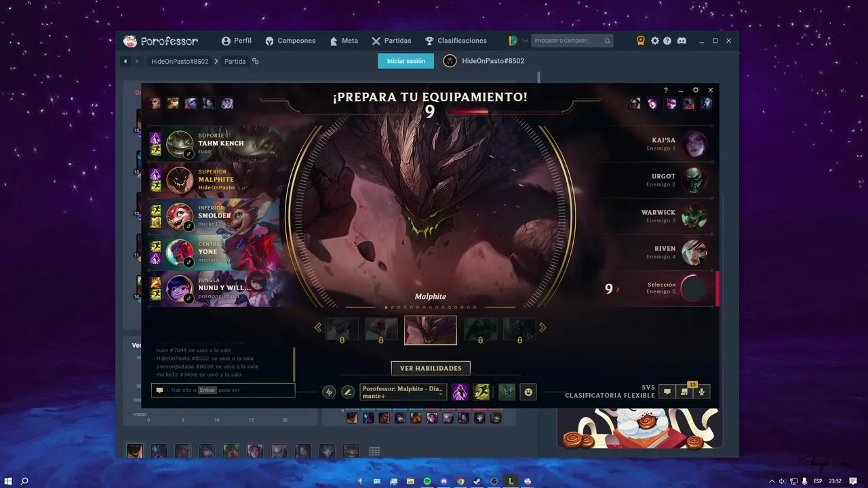868x488 pixels.
Task: Open the Partidas section
Action: point(391,41)
